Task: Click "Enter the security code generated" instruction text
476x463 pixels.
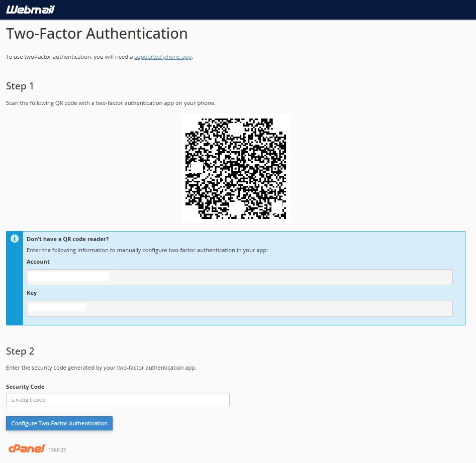Action: pyautogui.click(x=102, y=368)
